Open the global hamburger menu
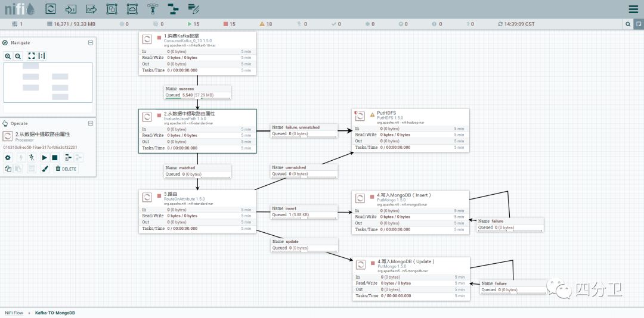This screenshot has height=318, width=644. click(633, 9)
